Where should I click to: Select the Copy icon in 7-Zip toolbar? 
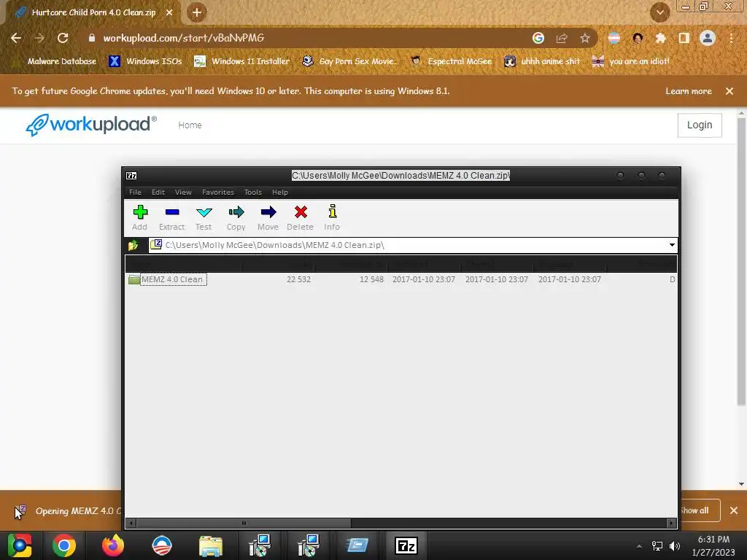point(236,217)
